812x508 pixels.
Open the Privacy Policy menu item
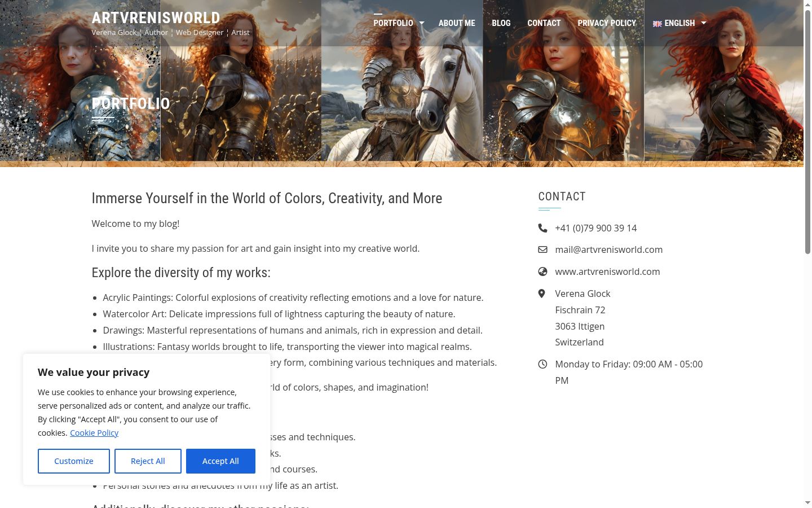click(607, 23)
